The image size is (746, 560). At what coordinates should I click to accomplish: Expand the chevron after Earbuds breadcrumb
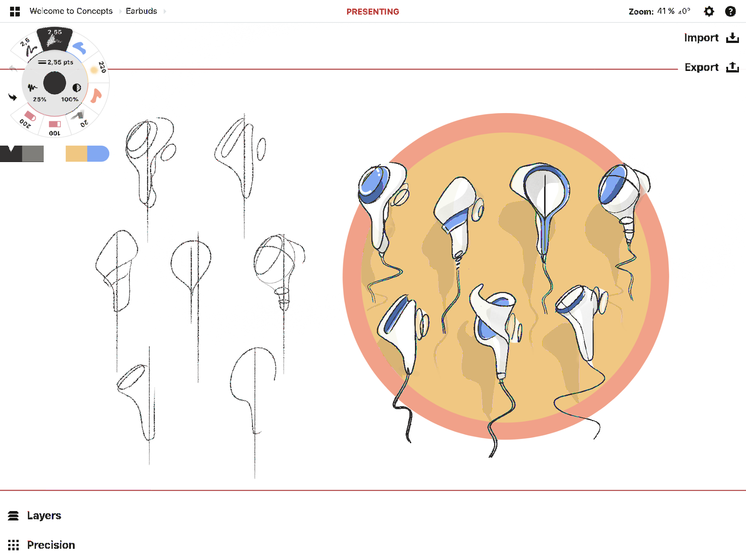click(165, 11)
